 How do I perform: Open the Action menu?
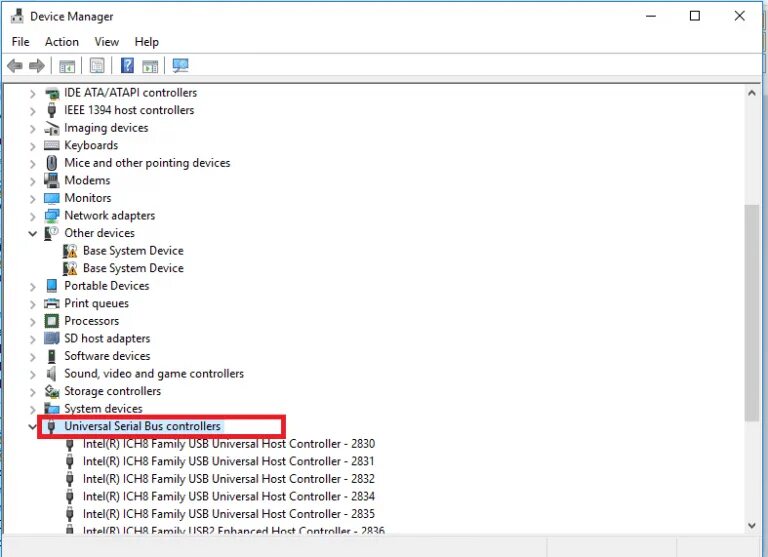62,42
